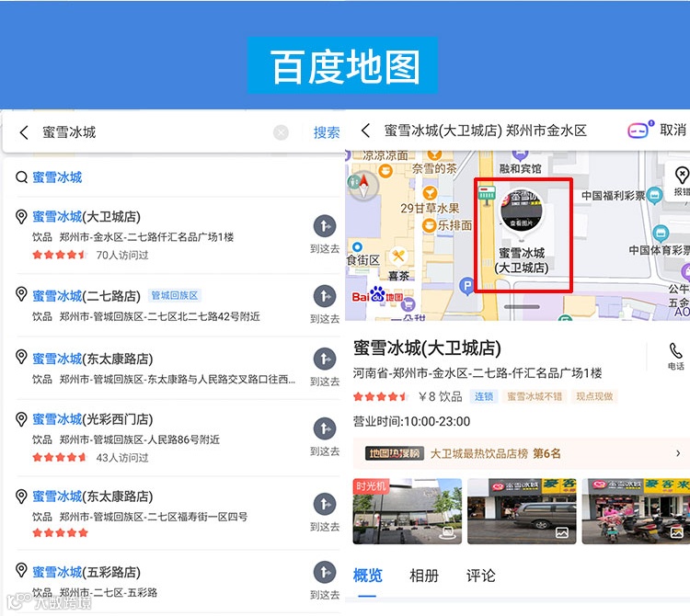
Task: Switch to the 评论 tab
Action: pos(480,576)
